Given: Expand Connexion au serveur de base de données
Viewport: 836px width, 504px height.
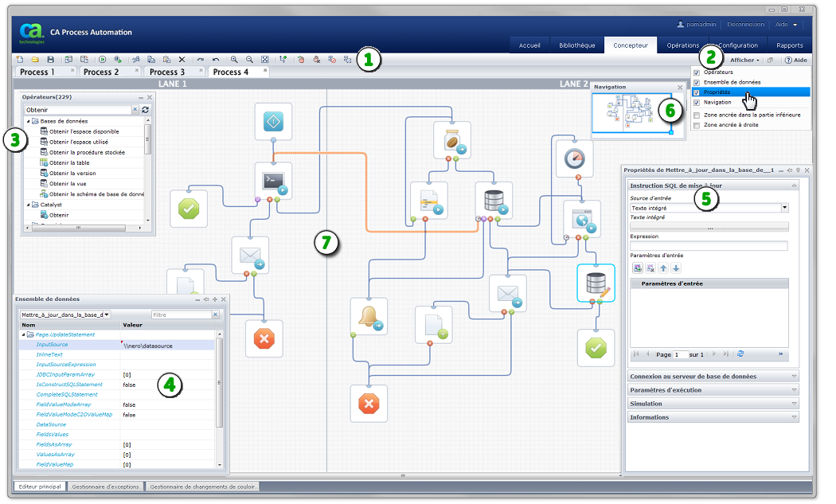Looking at the screenshot, I should pos(714,377).
